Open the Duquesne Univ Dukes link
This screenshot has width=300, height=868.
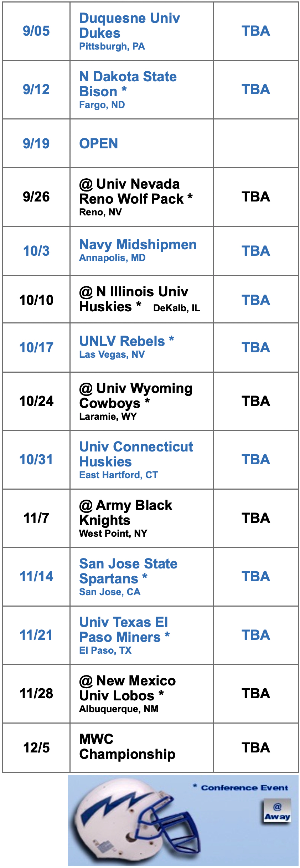[x=129, y=26]
